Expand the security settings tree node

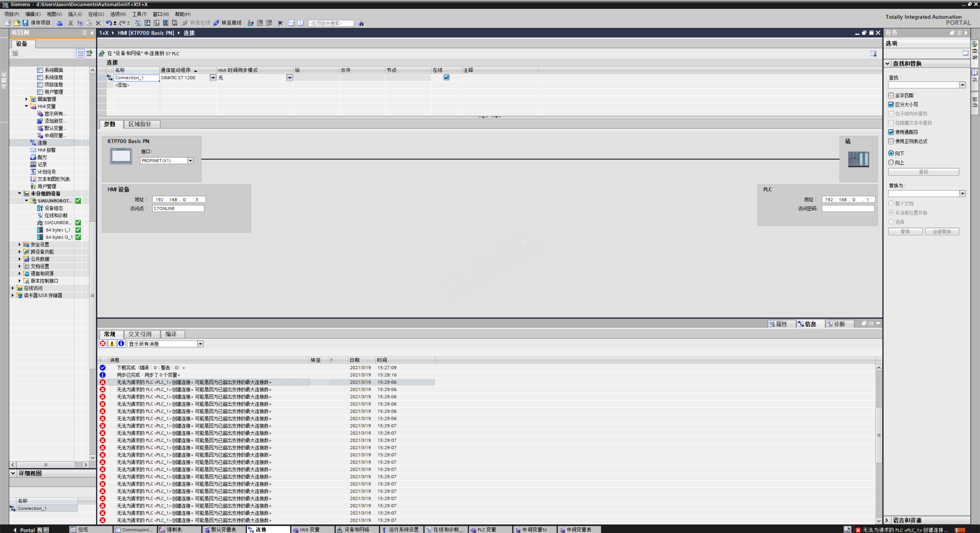(19, 245)
